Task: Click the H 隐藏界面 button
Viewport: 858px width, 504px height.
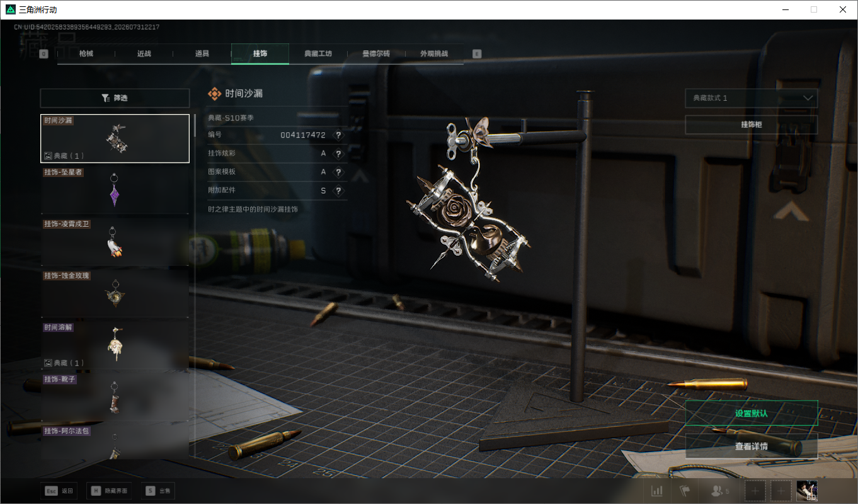Action: 109,491
